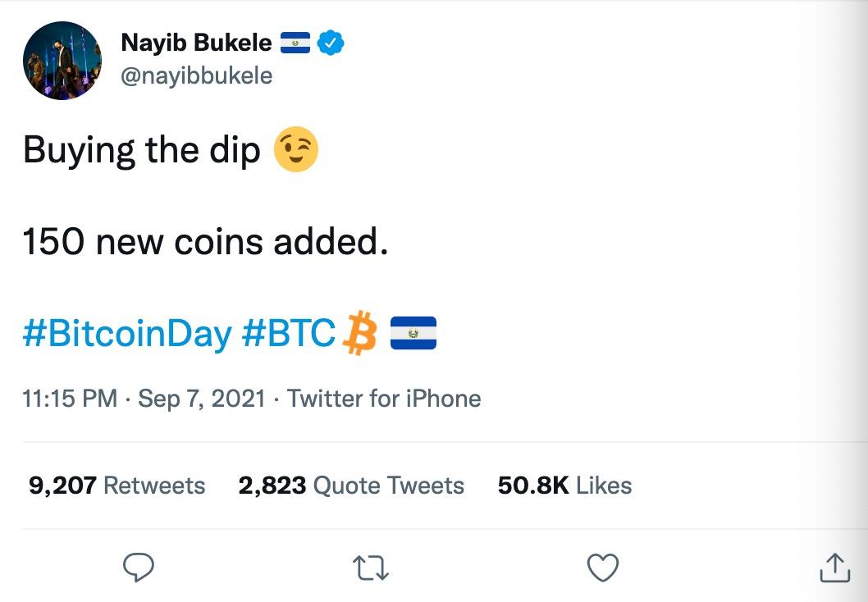Click the blue verified badge
Viewport: 868px width, 602px height.
point(330,43)
